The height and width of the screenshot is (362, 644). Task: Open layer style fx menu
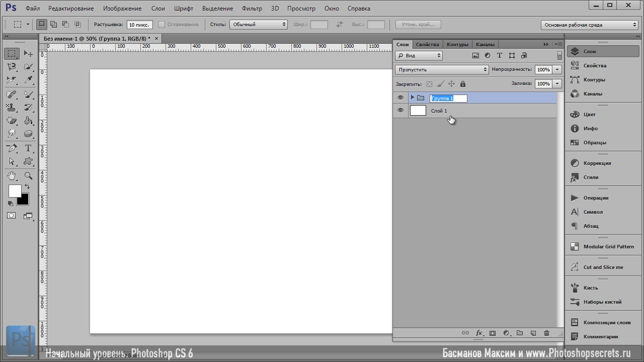click(479, 333)
